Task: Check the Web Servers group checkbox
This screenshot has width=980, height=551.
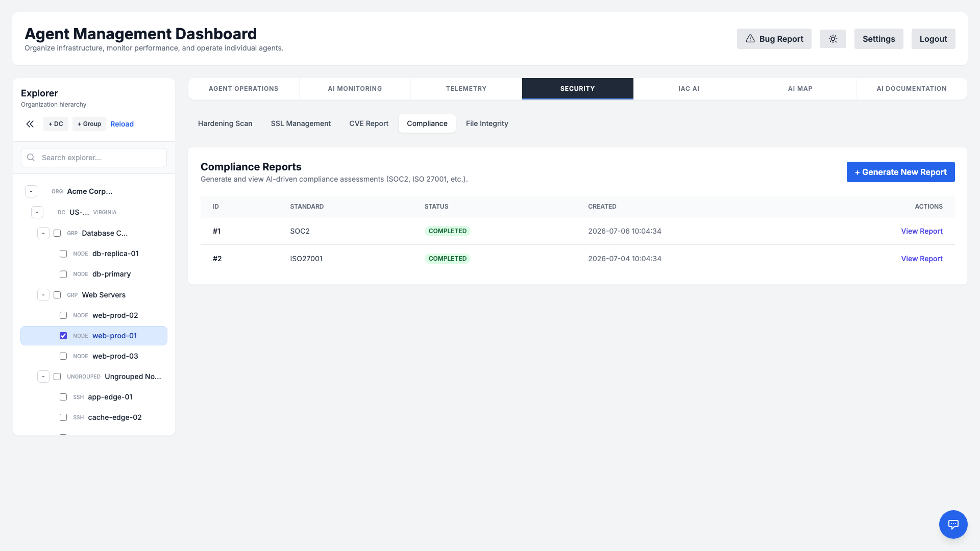Action: 57,295
